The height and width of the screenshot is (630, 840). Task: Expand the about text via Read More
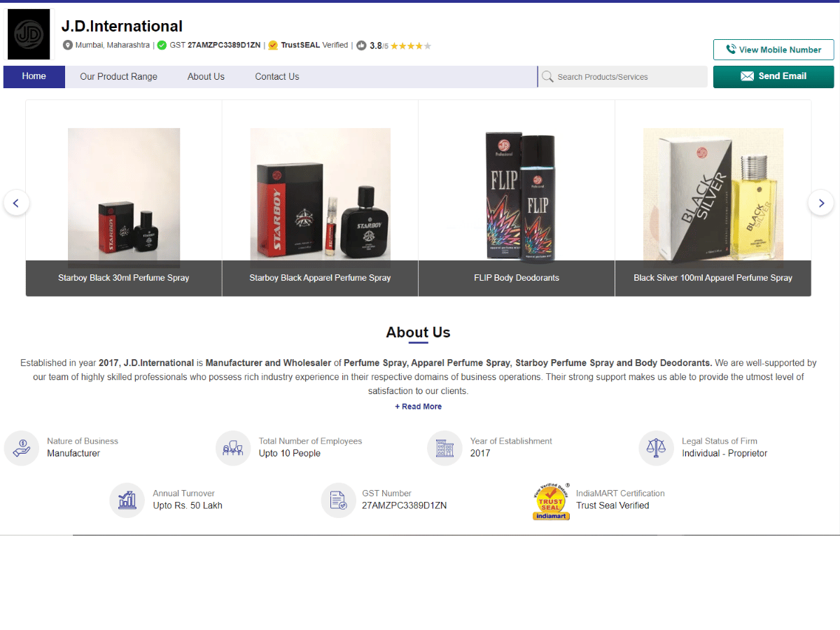click(x=418, y=406)
